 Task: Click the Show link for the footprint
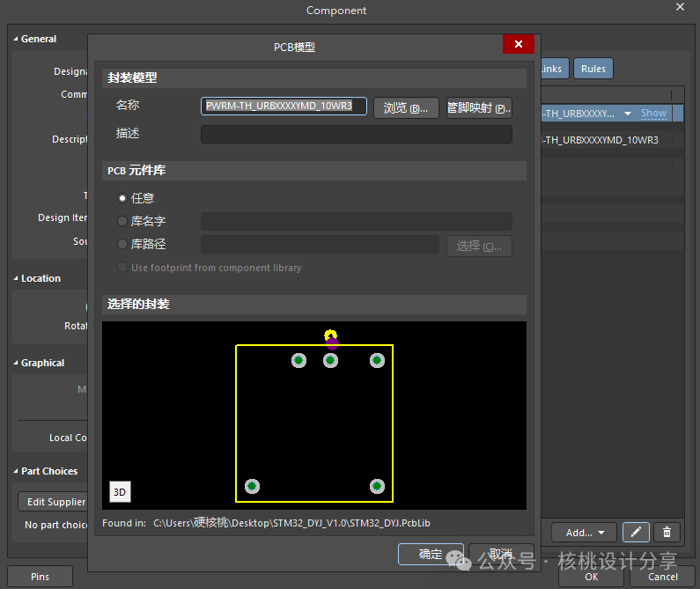click(x=653, y=113)
